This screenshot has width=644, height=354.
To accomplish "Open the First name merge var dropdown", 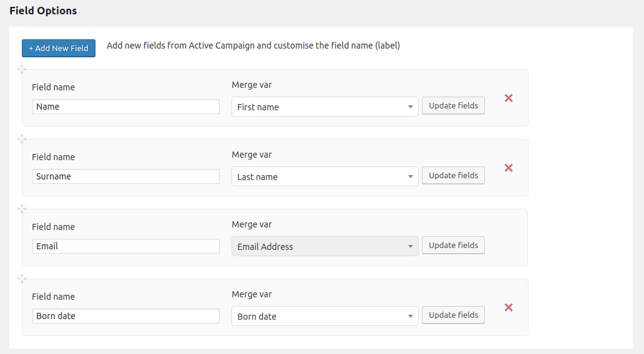I will coord(324,107).
